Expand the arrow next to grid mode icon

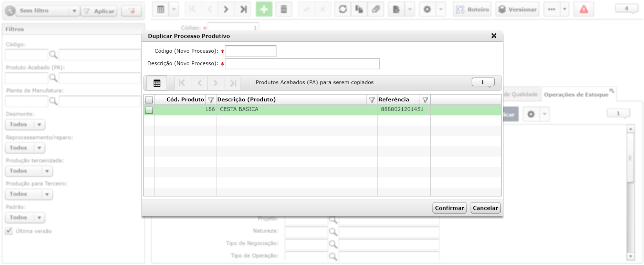click(174, 9)
